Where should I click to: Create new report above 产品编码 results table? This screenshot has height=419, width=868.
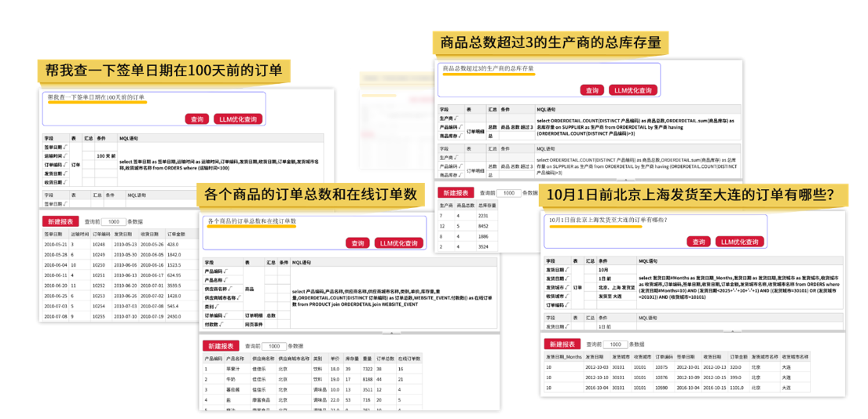(221, 346)
